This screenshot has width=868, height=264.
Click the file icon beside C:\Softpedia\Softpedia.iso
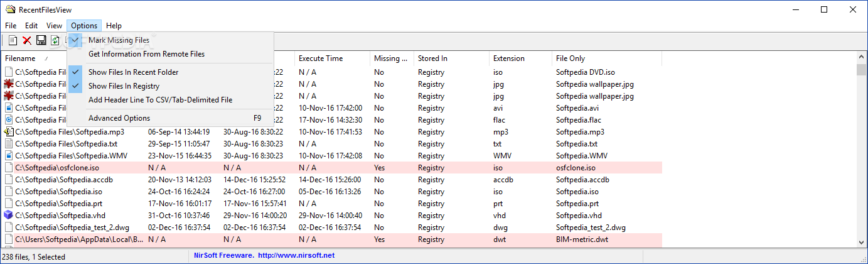tap(9, 192)
